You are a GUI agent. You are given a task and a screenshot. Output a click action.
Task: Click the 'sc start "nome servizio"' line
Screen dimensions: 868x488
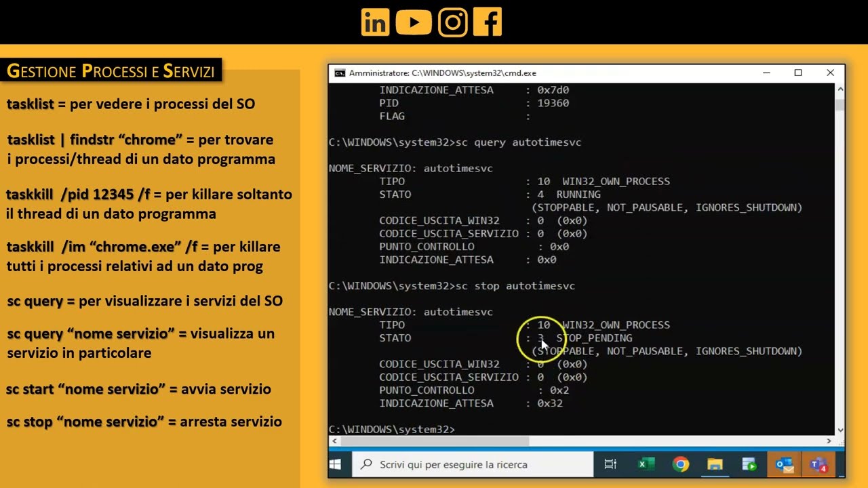pyautogui.click(x=139, y=390)
